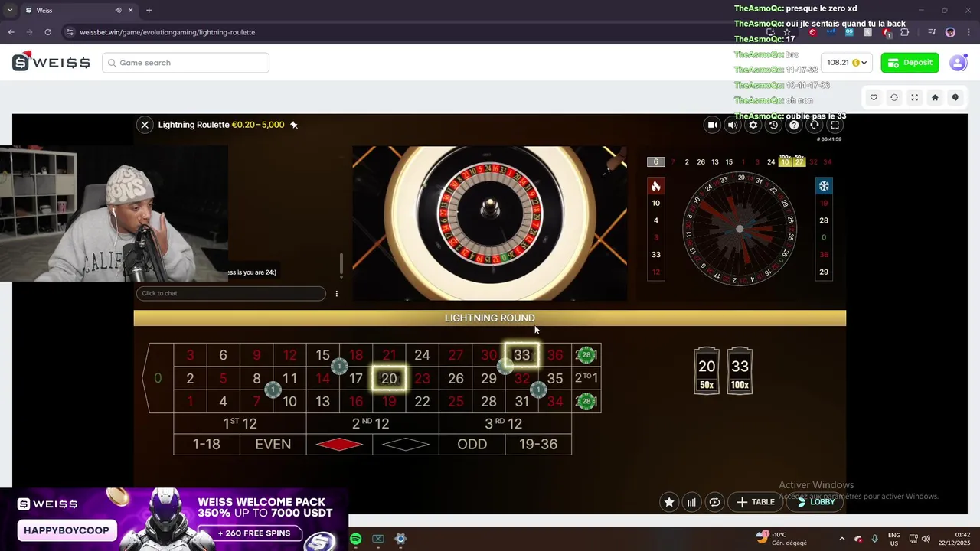The width and height of the screenshot is (980, 551).
Task: Open Spotify in the taskbar
Action: tap(356, 539)
